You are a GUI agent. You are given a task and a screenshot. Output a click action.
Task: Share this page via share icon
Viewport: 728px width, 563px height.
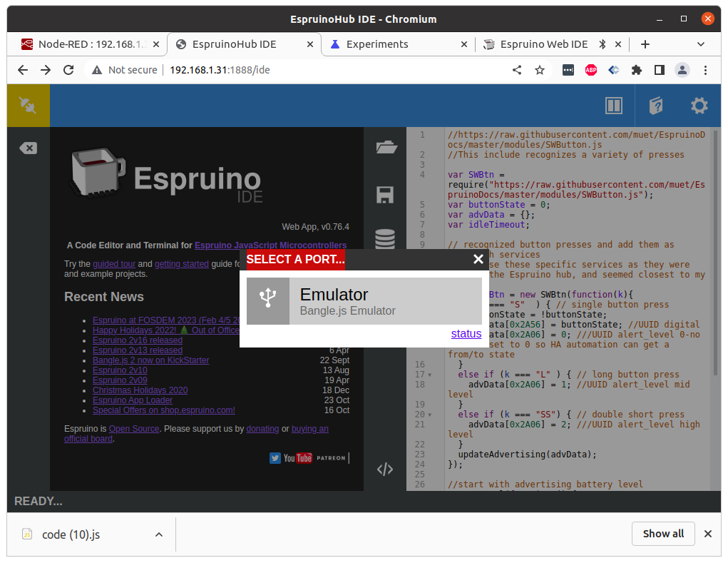point(517,70)
